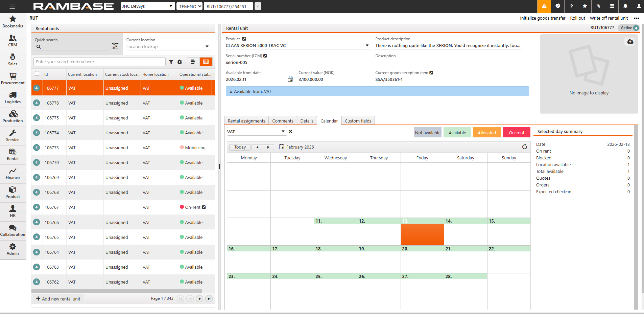Toggle the On-rent legend filter
This screenshot has width=644, height=314.
[x=517, y=133]
